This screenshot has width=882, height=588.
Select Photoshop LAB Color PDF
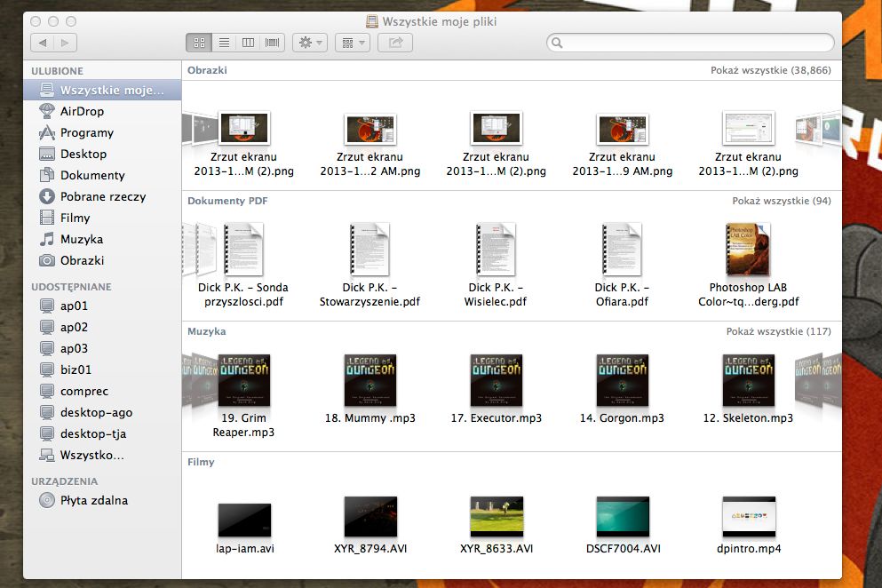tap(748, 266)
